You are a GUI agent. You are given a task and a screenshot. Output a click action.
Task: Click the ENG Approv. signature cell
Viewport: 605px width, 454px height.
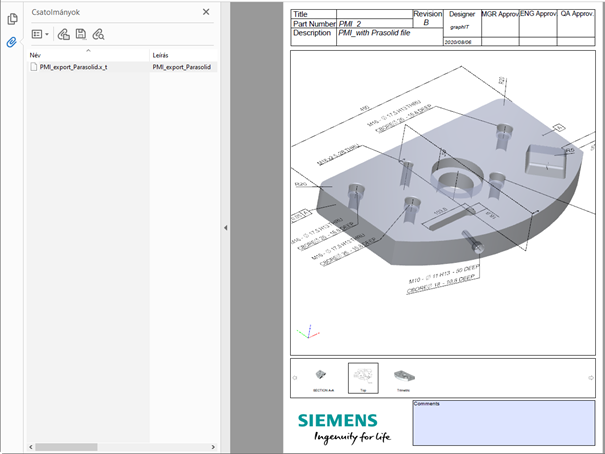pyautogui.click(x=538, y=28)
